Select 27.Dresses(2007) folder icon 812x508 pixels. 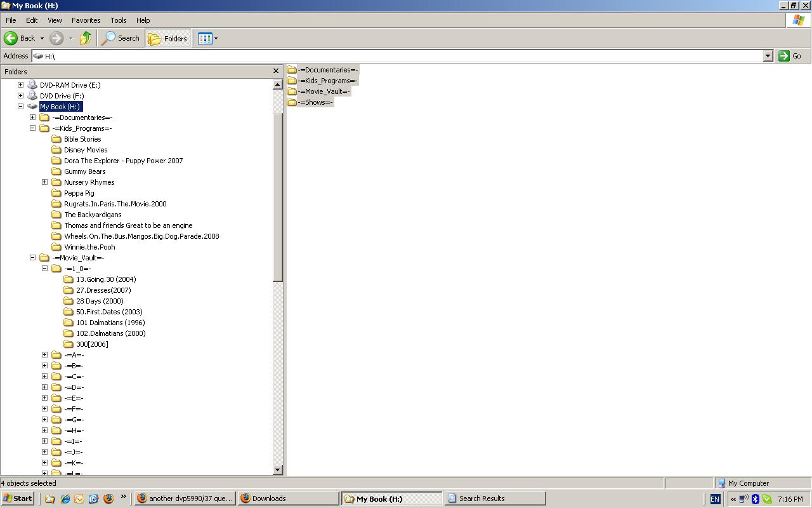(69, 290)
